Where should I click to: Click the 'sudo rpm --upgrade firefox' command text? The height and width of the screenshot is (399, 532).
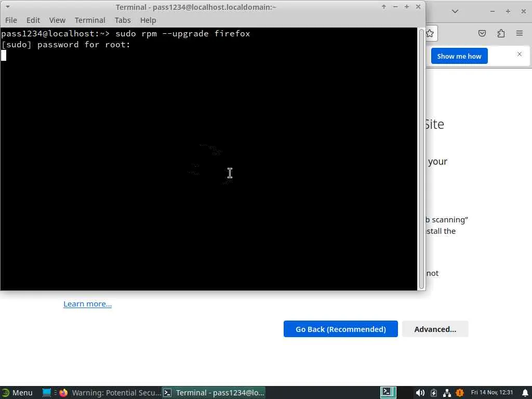pos(182,34)
